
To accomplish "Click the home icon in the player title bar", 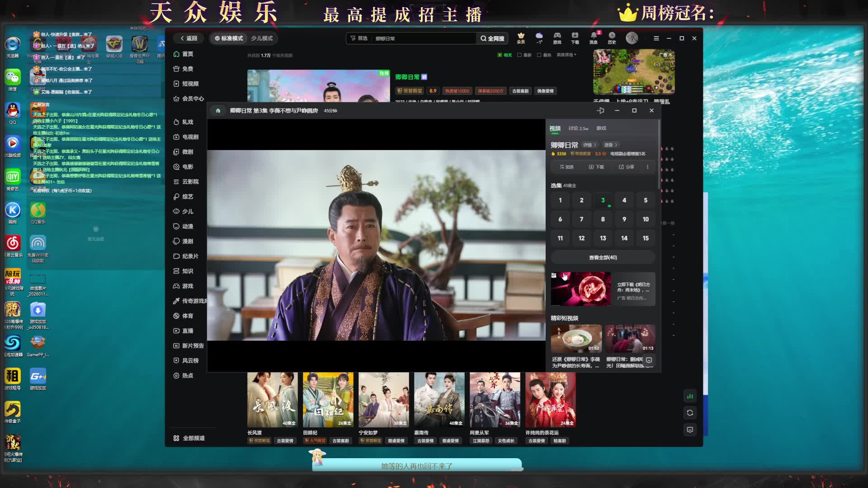I will 218,111.
